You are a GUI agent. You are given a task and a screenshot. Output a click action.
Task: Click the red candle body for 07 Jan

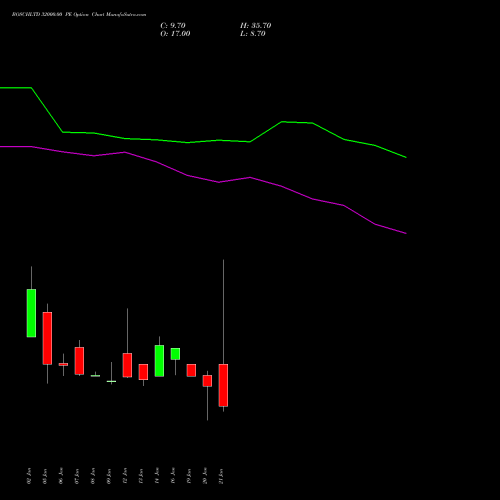click(x=79, y=361)
